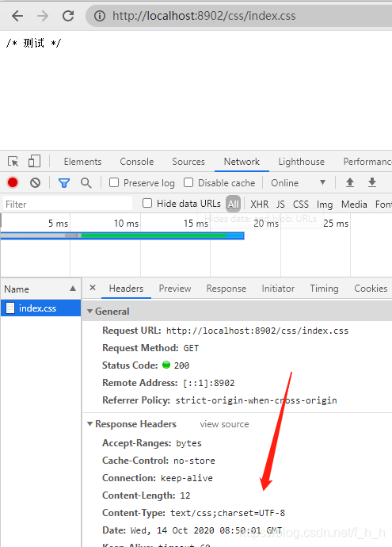The image size is (392, 547).
Task: Open the Cookies details tab
Action: [371, 289]
